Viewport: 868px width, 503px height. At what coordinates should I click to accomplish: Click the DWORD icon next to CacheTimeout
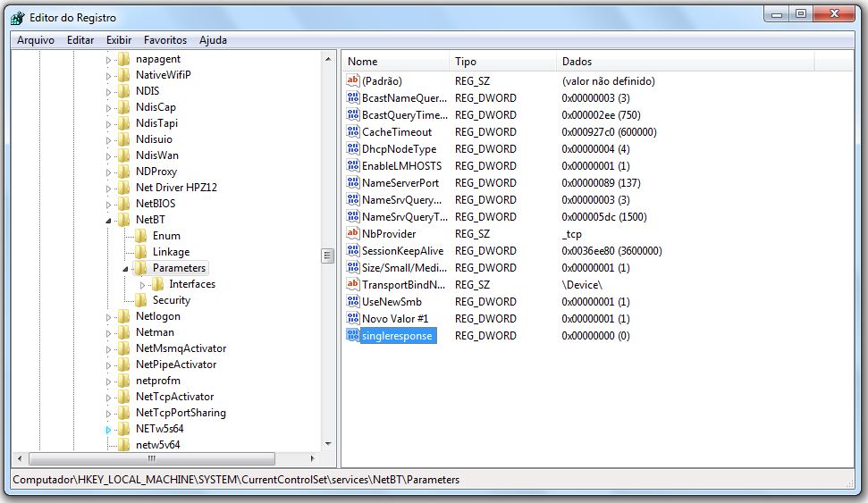pos(352,132)
